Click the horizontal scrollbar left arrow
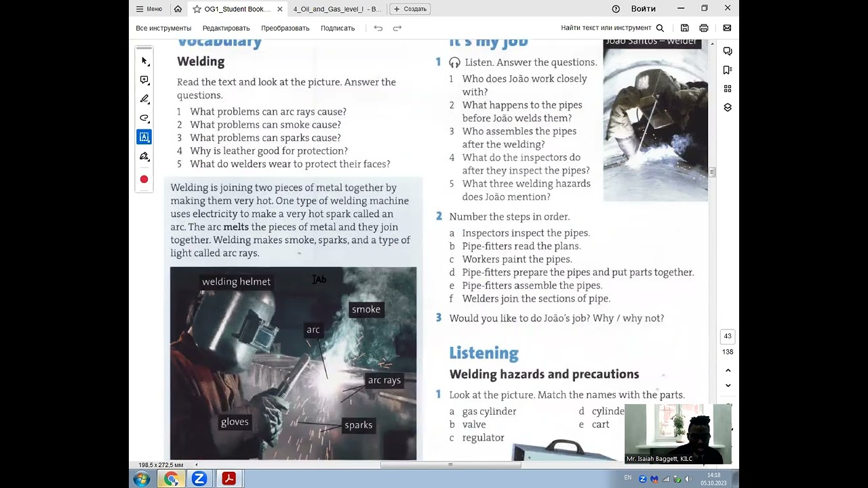 tap(197, 465)
